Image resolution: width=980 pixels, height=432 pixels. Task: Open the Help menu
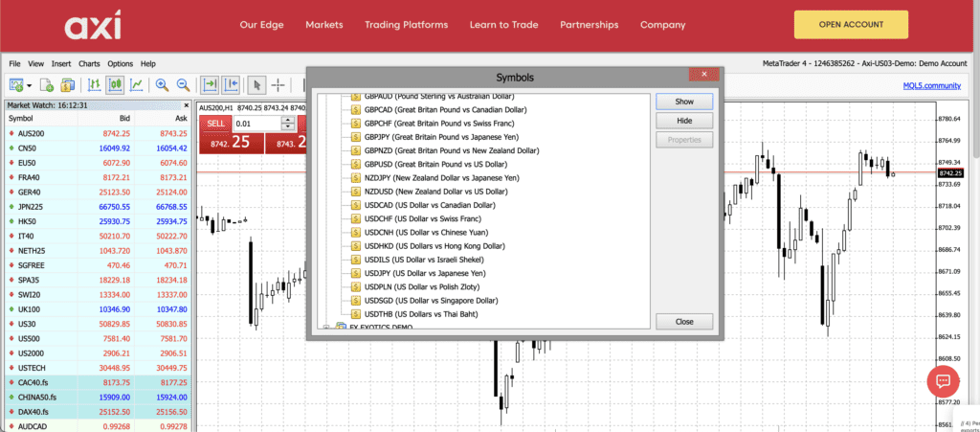[148, 64]
